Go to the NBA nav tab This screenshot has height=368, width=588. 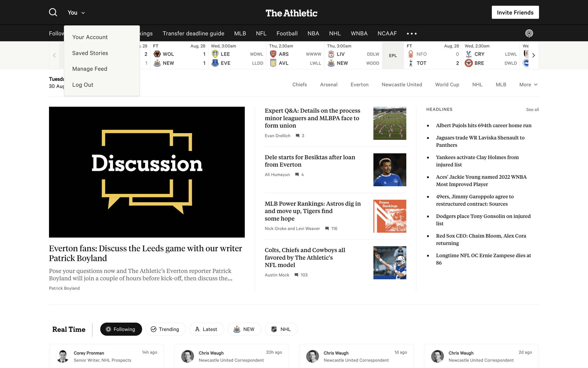pyautogui.click(x=313, y=33)
